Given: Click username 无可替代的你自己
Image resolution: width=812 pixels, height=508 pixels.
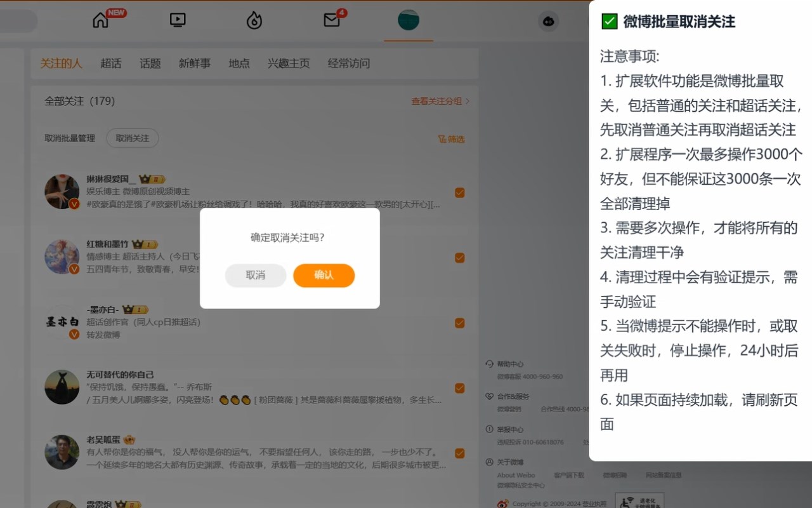Looking at the screenshot, I should [120, 375].
